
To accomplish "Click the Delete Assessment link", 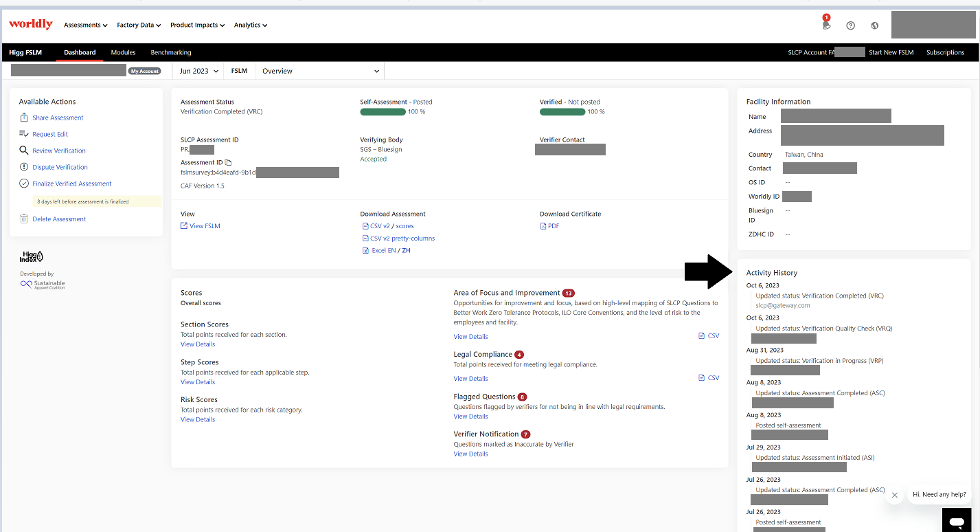I will pos(59,219).
